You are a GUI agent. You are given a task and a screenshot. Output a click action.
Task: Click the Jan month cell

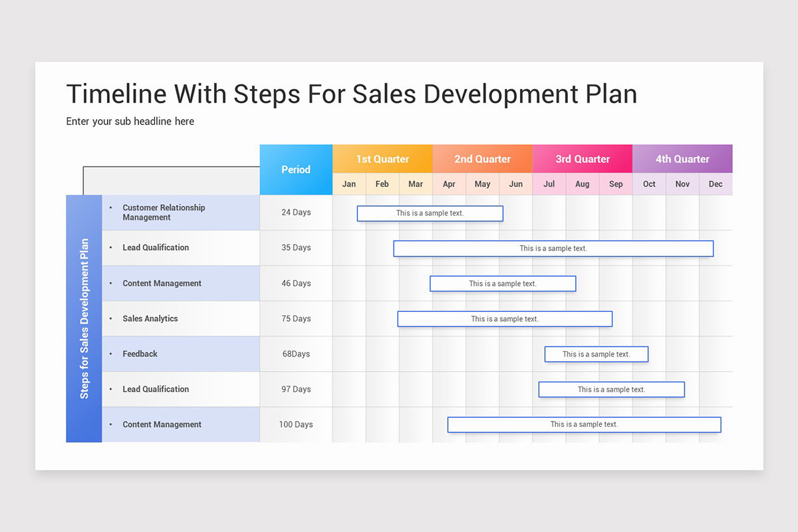[x=348, y=184]
